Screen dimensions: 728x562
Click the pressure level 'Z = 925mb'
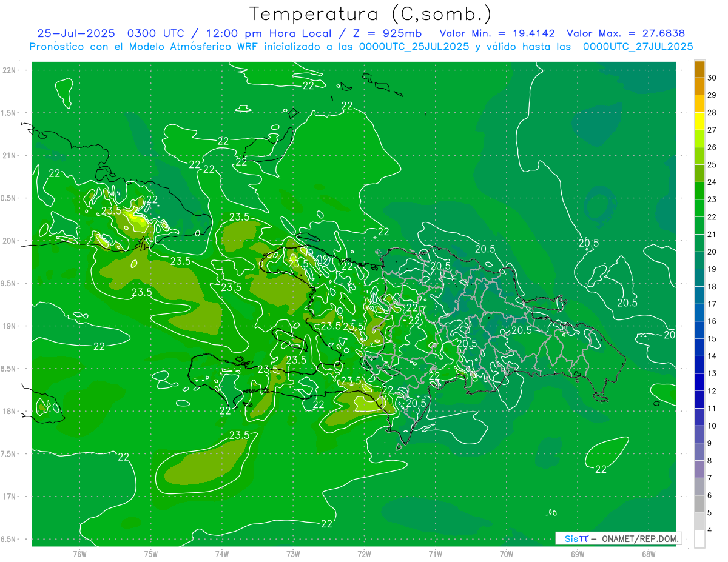388,34
